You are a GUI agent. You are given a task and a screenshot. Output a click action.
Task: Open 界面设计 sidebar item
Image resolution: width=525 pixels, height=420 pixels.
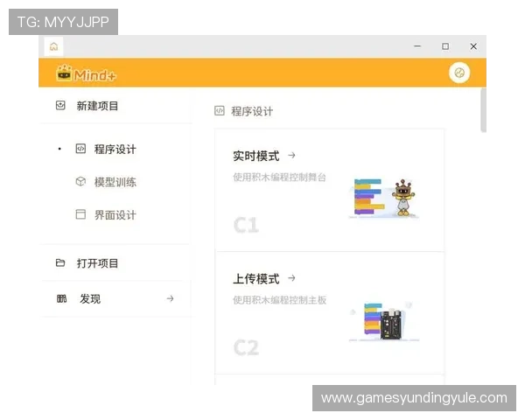(115, 214)
